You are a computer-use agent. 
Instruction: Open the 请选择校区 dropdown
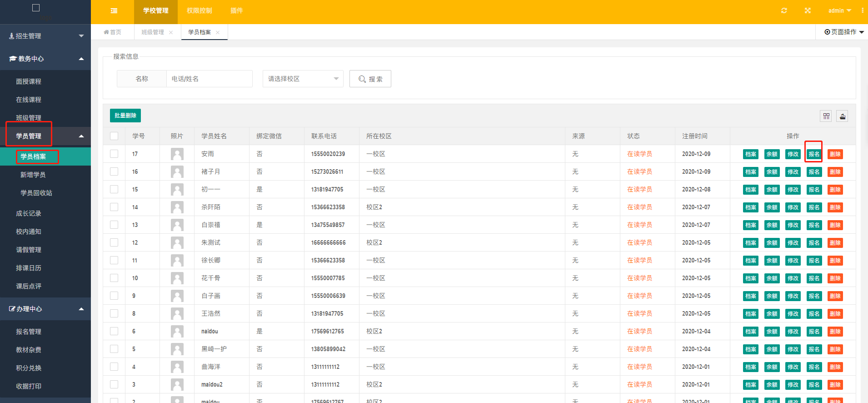tap(303, 79)
